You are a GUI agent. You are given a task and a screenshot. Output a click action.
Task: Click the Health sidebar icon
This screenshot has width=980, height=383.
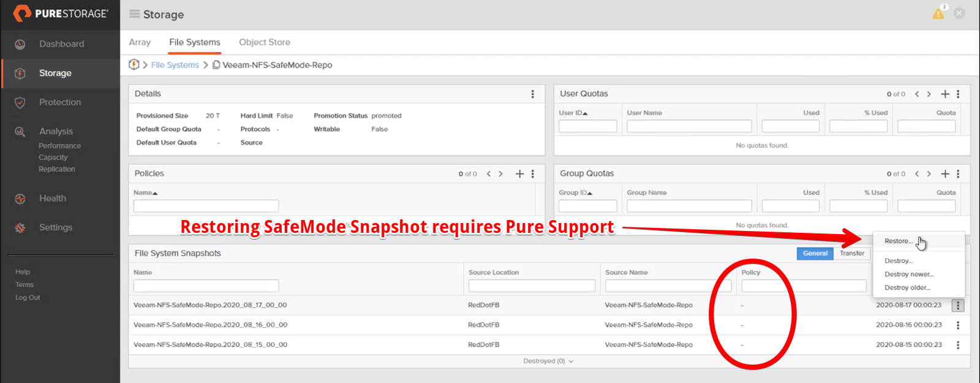[20, 199]
